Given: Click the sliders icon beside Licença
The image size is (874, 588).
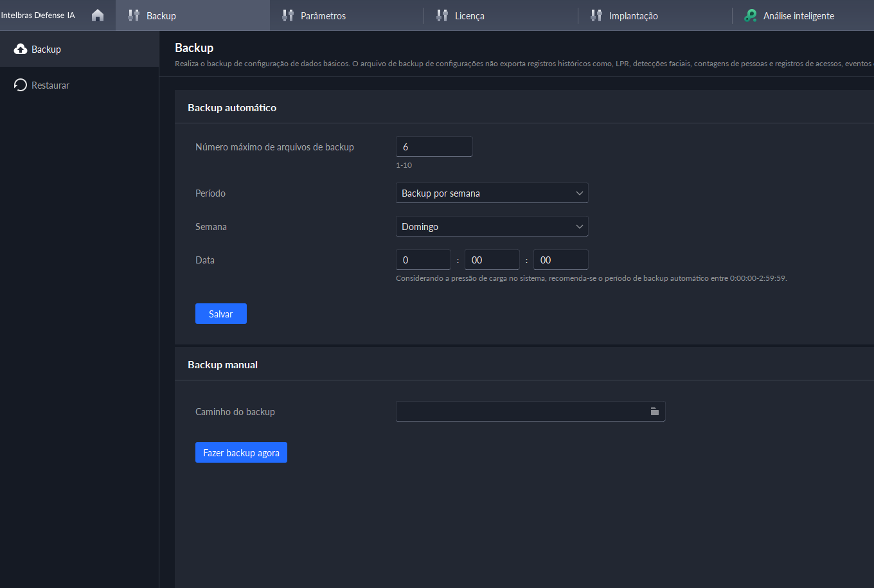Looking at the screenshot, I should (442, 15).
